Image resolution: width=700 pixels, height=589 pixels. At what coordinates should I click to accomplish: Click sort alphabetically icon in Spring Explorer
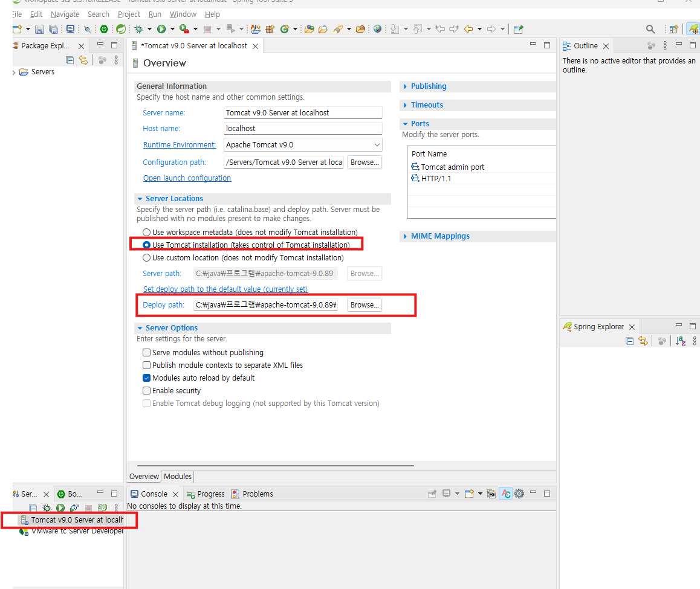pos(681,341)
